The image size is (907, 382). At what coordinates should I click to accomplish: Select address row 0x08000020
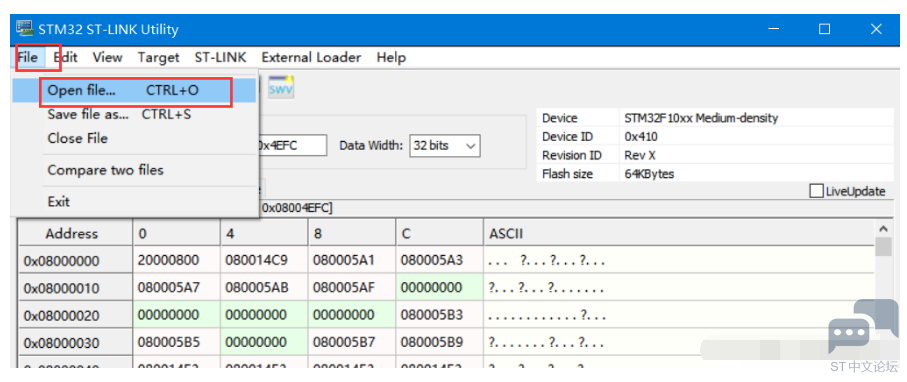click(75, 315)
